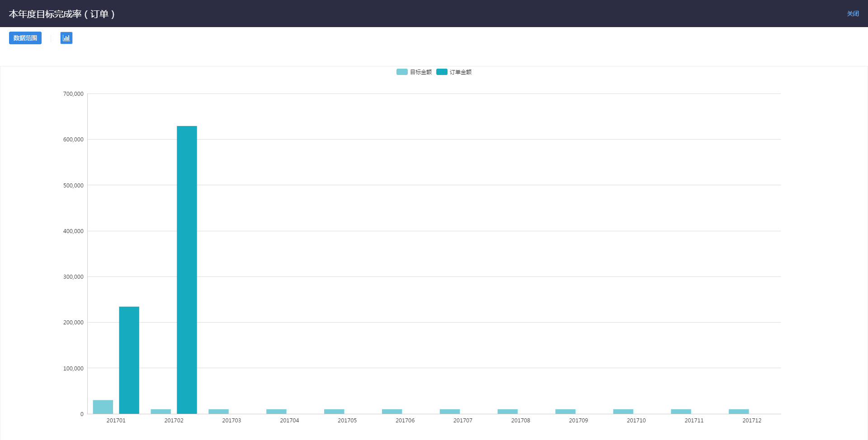The image size is (868, 440).
Task: Click the 数据范围 button
Action: pos(25,38)
